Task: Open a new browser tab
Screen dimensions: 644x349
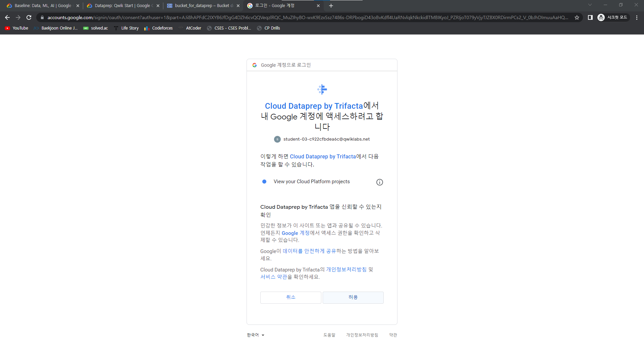Action: tap(331, 6)
